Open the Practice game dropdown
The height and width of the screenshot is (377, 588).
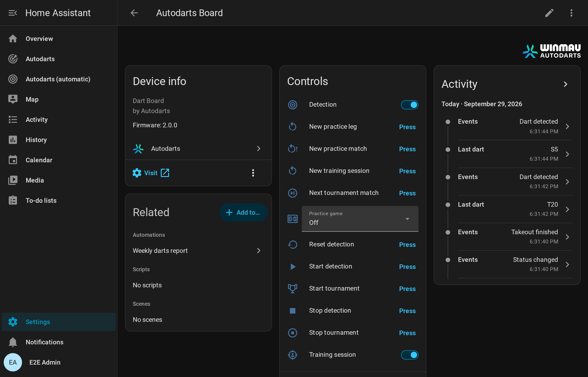360,219
